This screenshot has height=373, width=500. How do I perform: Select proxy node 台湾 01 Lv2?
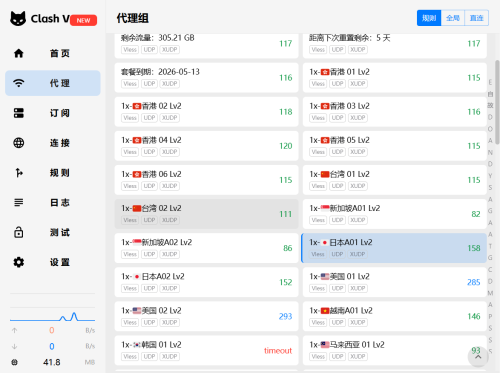pyautogui.click(x=395, y=180)
